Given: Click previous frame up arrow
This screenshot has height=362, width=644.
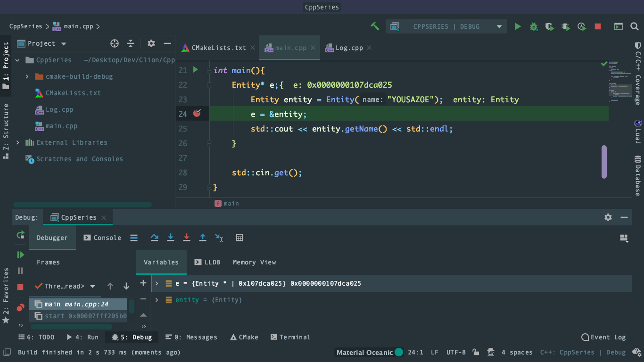Looking at the screenshot, I should tap(110, 286).
